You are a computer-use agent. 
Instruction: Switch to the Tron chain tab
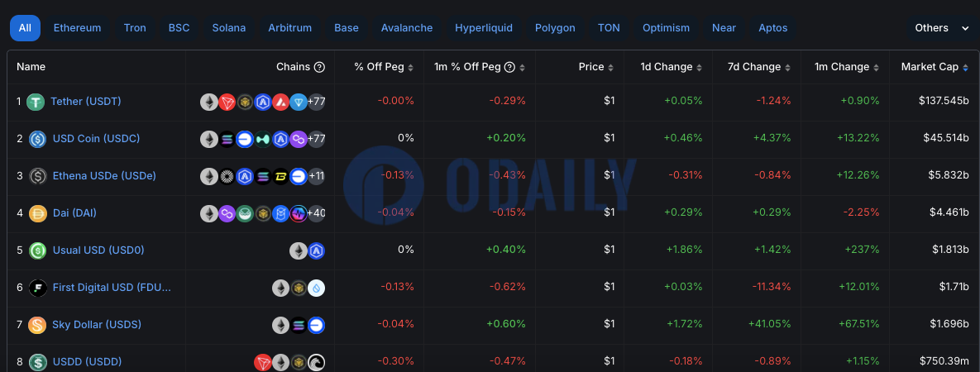pyautogui.click(x=135, y=28)
